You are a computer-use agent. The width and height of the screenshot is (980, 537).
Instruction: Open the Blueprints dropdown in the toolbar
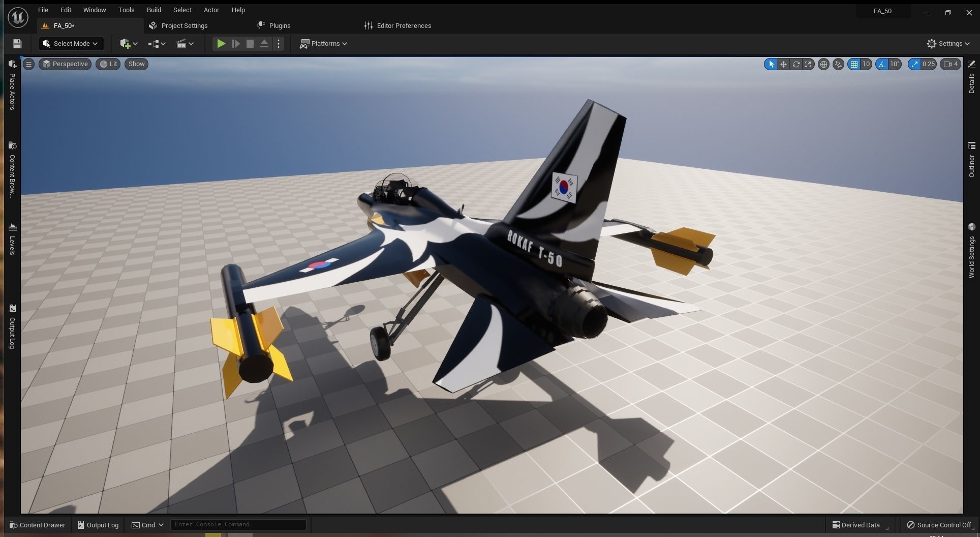[157, 44]
